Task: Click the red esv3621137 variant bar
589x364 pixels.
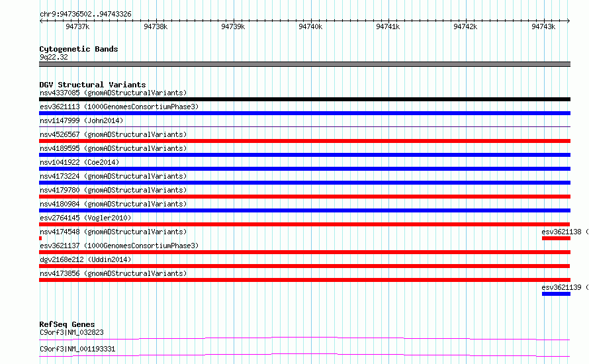Action: tap(304, 252)
